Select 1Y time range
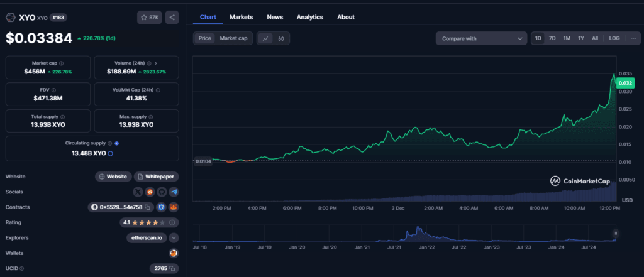 (580, 38)
